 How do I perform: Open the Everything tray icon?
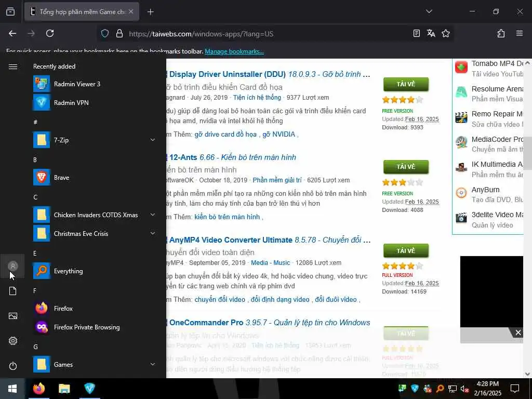440,389
